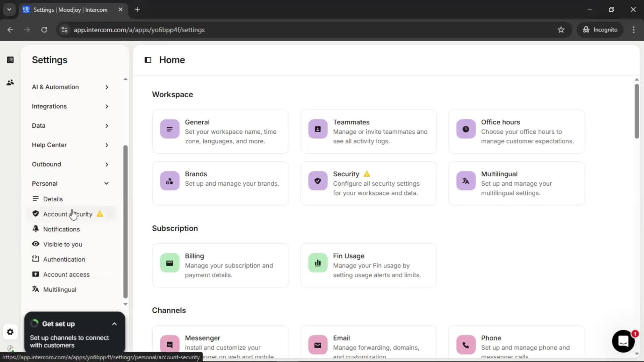This screenshot has width=644, height=362.
Task: Click the settings sidebar scrollbar
Action: pyautogui.click(x=125, y=222)
